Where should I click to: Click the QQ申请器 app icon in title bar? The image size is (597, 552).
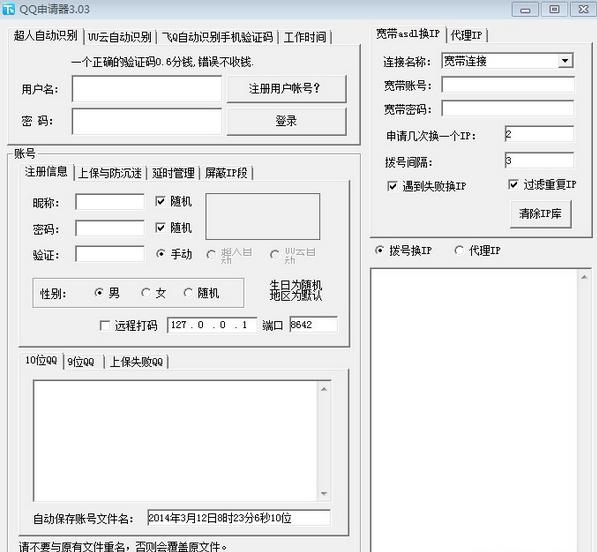(x=8, y=9)
